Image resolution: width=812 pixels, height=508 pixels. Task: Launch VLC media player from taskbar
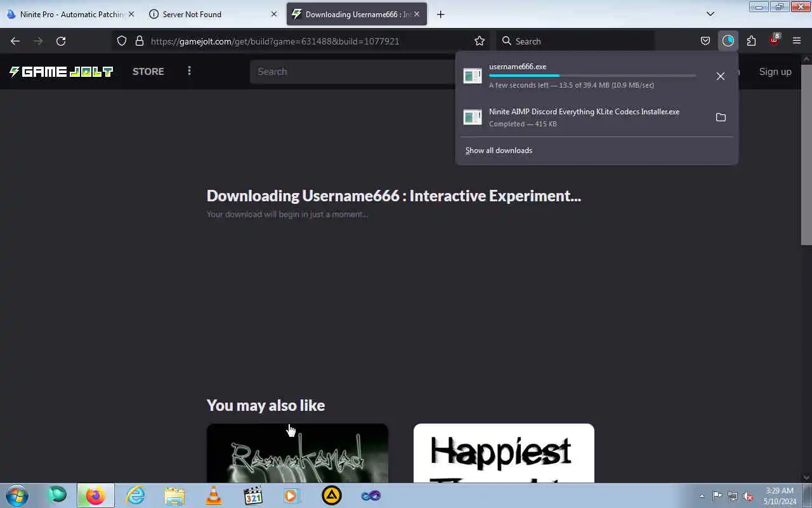[214, 495]
